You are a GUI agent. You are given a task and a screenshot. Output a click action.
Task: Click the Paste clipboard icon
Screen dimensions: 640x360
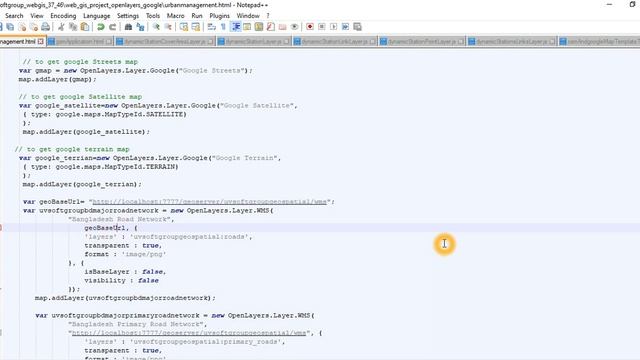85,27
